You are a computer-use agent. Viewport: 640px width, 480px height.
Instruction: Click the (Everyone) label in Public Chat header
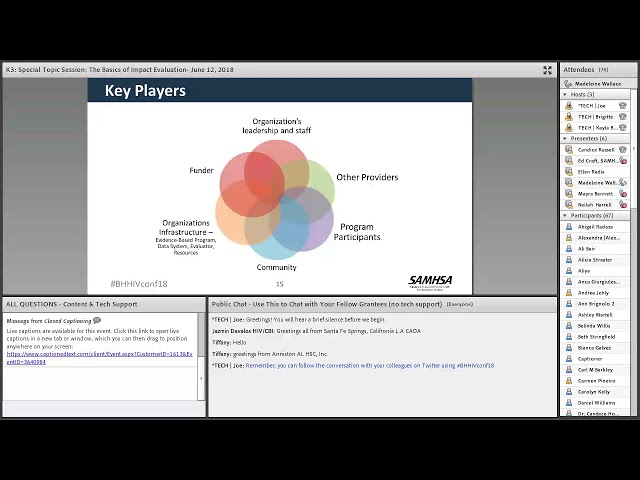pyautogui.click(x=460, y=304)
